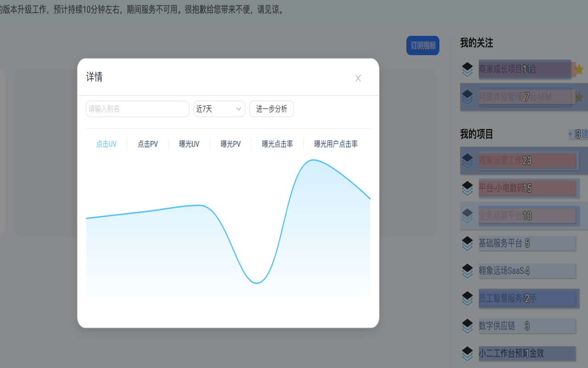The height and width of the screenshot is (368, 588).
Task: Switch to the 曝光用户点击率 tab
Action: (336, 144)
